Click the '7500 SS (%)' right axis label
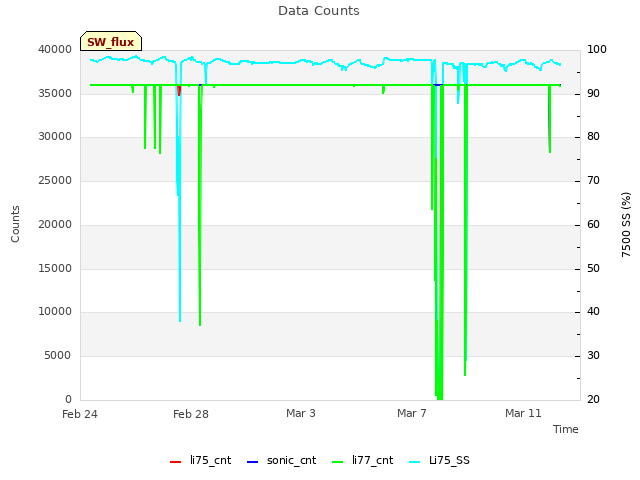640x480 pixels. [626, 224]
